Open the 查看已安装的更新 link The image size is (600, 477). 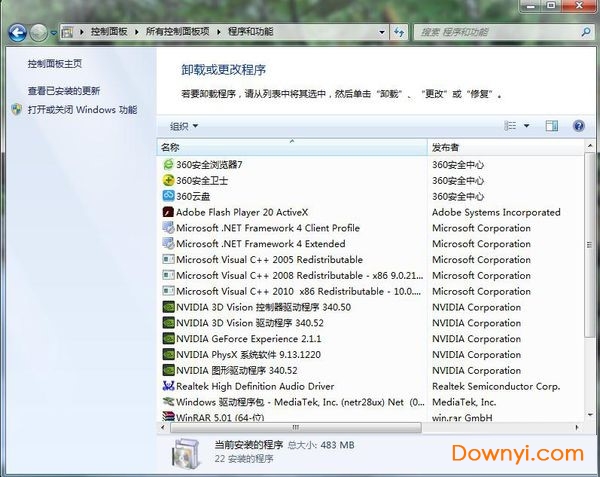[64, 91]
